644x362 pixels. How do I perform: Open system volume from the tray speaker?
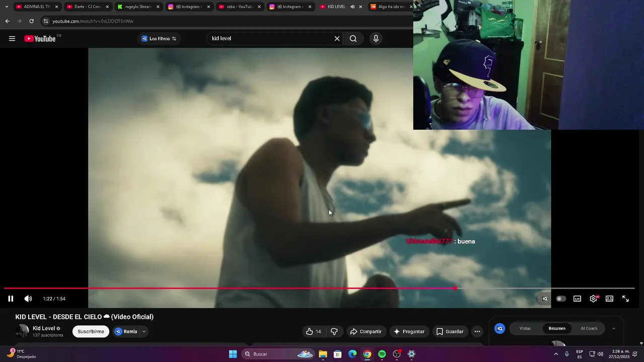pyautogui.click(x=600, y=354)
